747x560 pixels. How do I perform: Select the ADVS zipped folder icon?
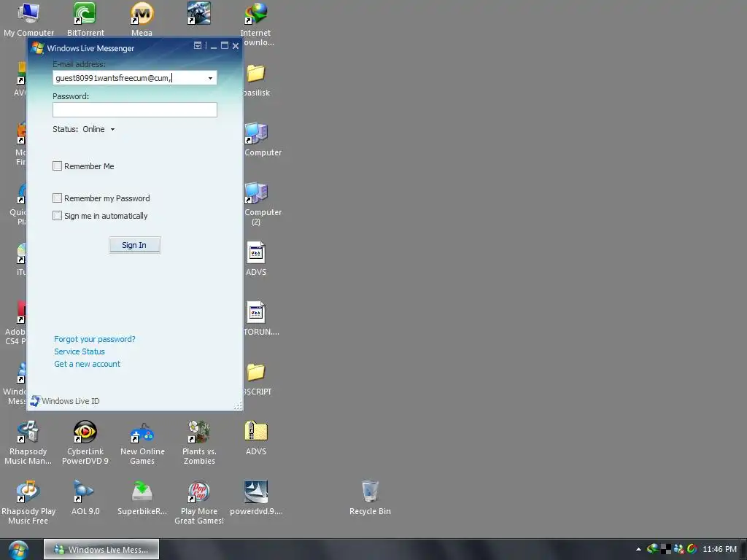(x=256, y=438)
